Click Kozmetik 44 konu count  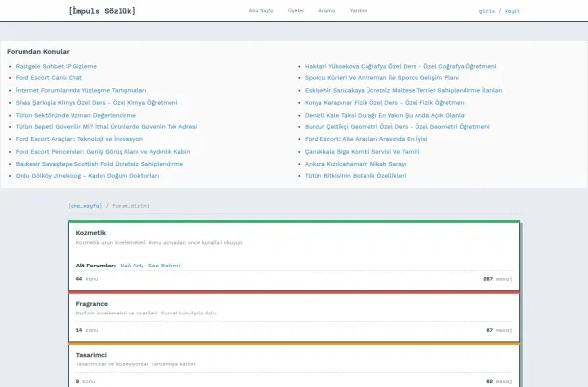(x=87, y=279)
